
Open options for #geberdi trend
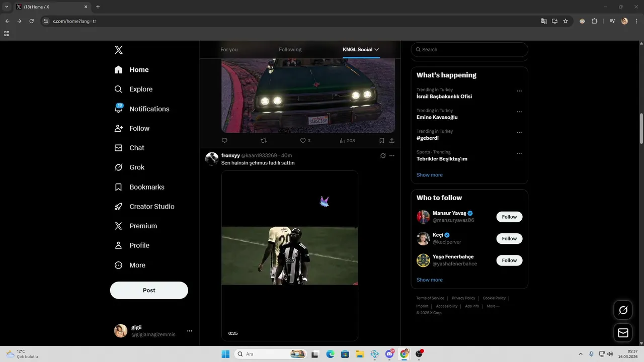pyautogui.click(x=519, y=133)
